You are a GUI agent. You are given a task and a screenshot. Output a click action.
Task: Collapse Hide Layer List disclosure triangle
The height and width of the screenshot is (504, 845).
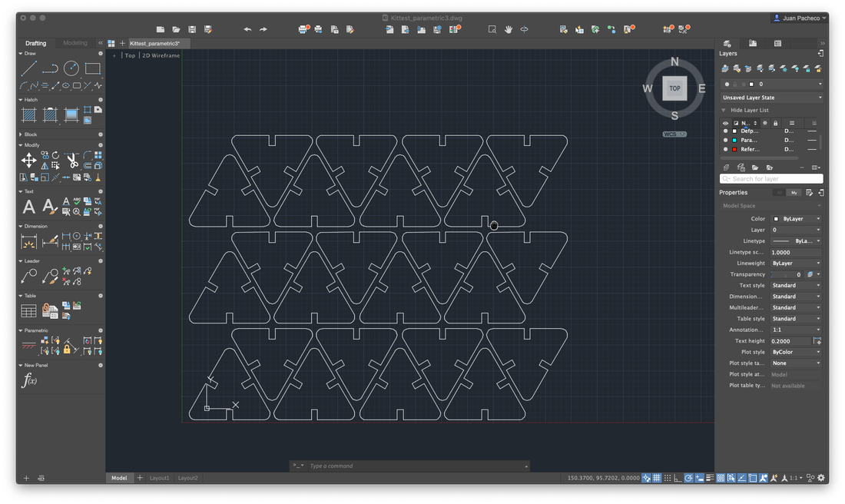tap(724, 110)
